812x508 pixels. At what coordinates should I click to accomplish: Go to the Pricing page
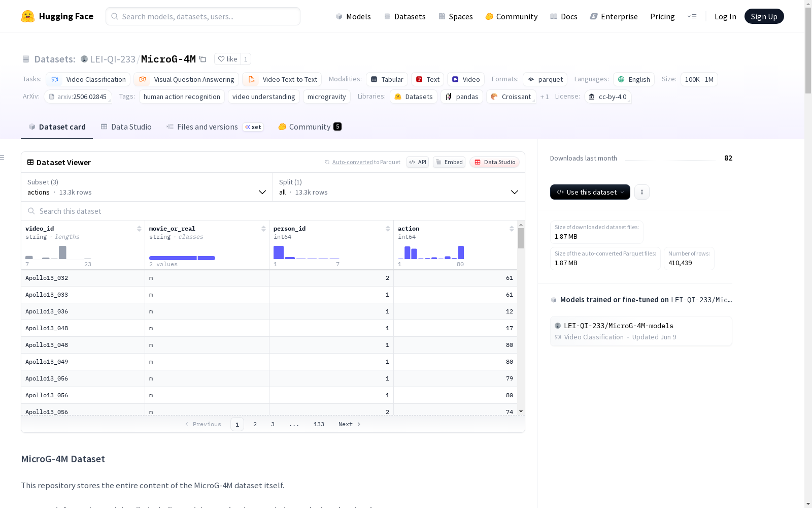tap(662, 16)
